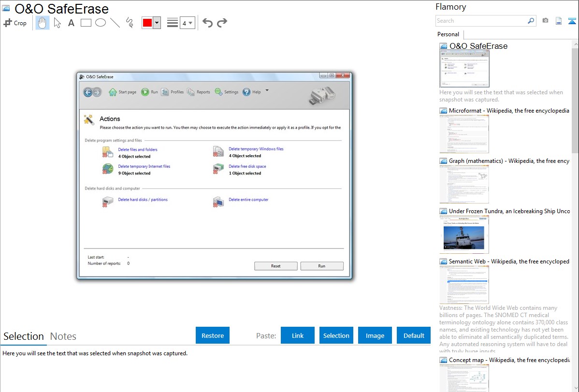
Task: Click the Default paste button
Action: [414, 335]
